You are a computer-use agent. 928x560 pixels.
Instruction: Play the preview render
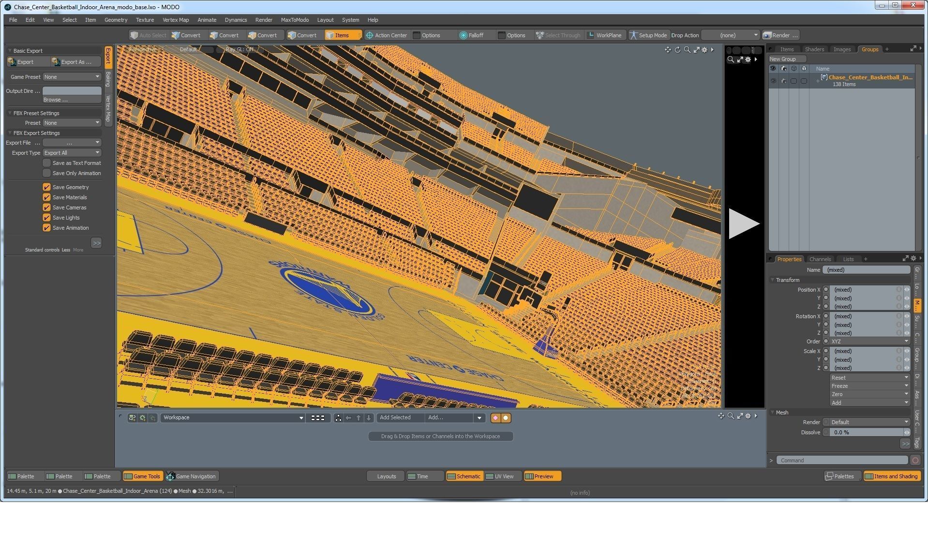point(744,223)
